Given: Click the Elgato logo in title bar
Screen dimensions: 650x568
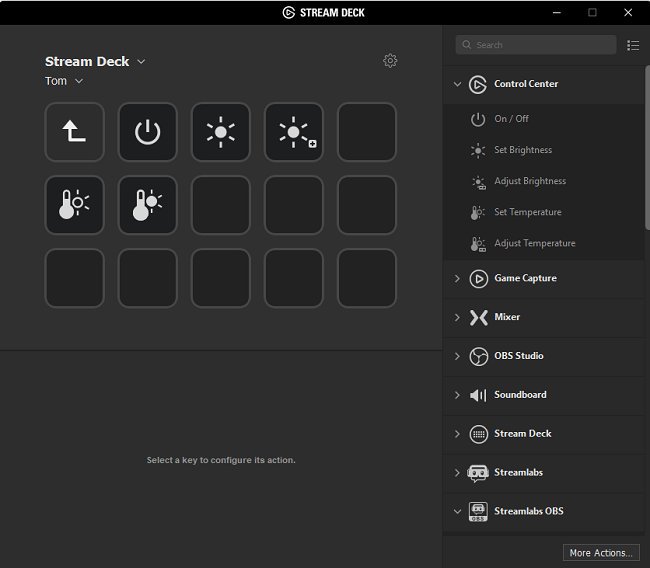Looking at the screenshot, I should pos(289,12).
